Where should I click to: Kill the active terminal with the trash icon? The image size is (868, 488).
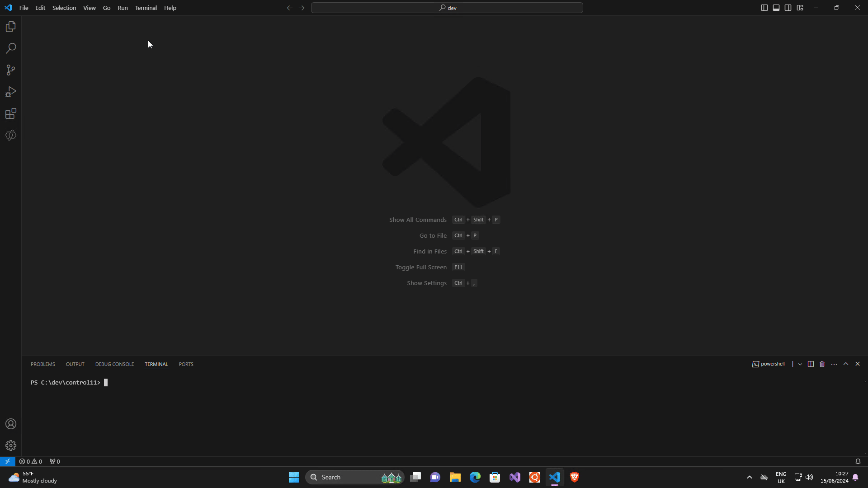[822, 364]
